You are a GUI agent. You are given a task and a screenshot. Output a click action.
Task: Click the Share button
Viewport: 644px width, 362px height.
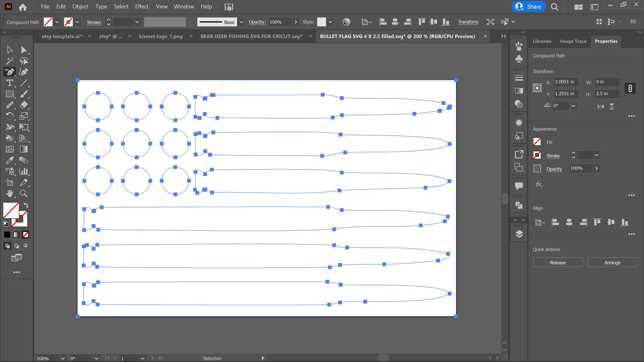[x=529, y=7]
